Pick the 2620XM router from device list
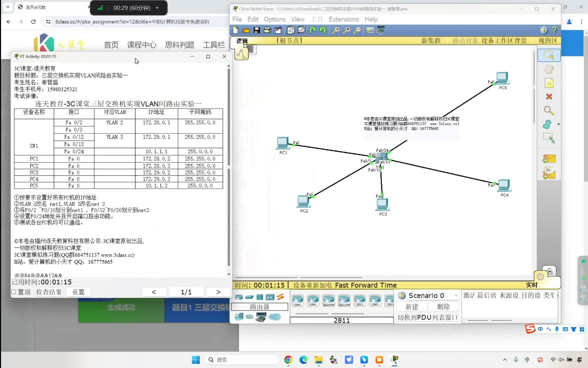 click(x=329, y=301)
